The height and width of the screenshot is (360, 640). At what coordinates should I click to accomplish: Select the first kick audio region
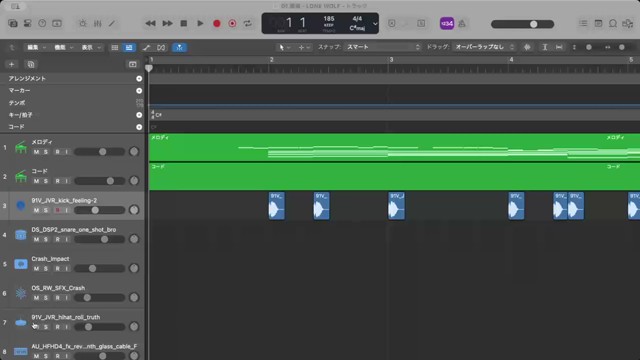click(276, 206)
